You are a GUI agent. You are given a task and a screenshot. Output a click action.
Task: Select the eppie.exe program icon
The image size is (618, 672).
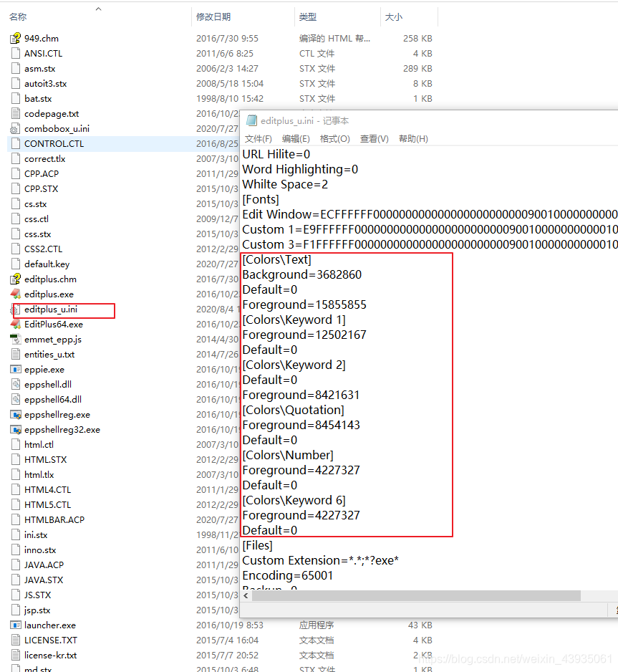(x=16, y=370)
